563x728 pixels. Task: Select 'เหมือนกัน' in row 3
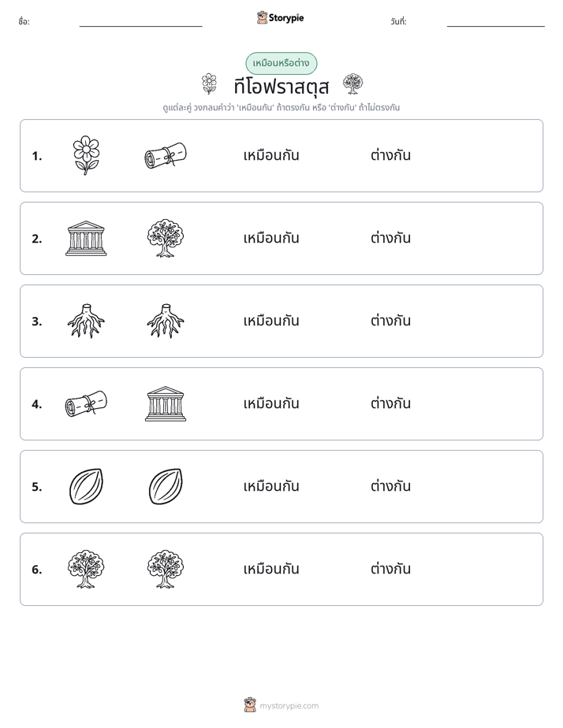[x=271, y=321]
